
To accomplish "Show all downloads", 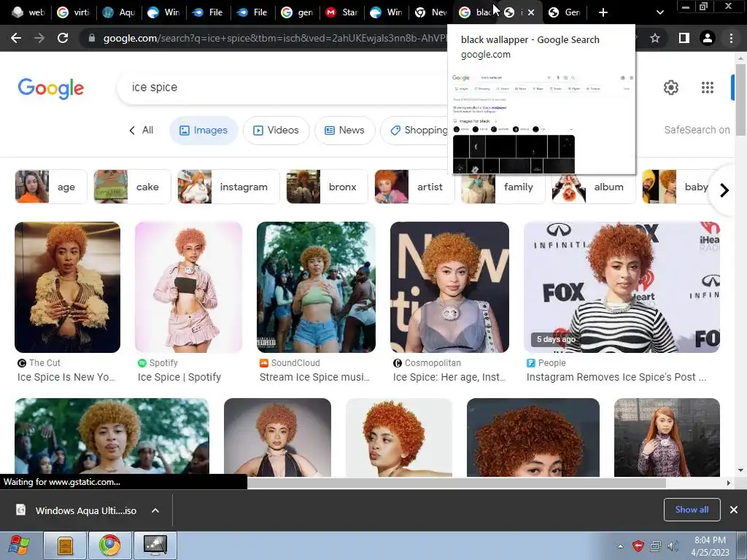I will point(692,510).
